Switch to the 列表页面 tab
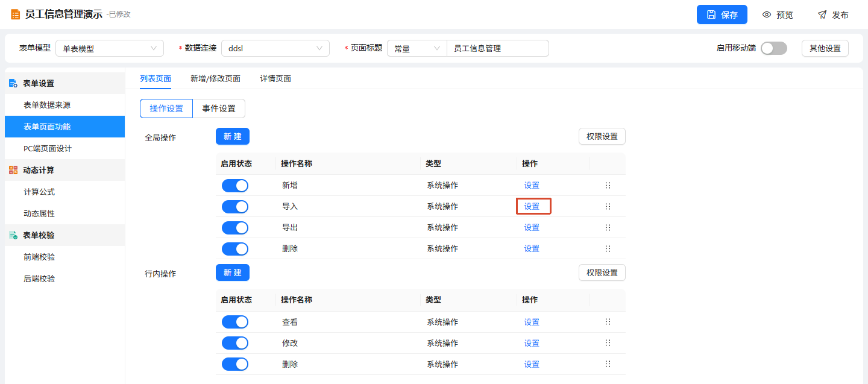This screenshot has height=384, width=868. (156, 78)
